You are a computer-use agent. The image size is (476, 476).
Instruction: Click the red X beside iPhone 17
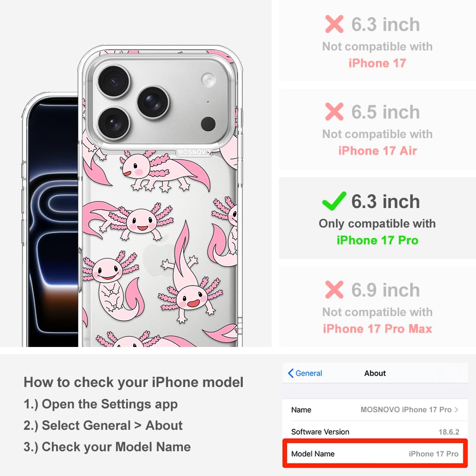[x=334, y=24]
